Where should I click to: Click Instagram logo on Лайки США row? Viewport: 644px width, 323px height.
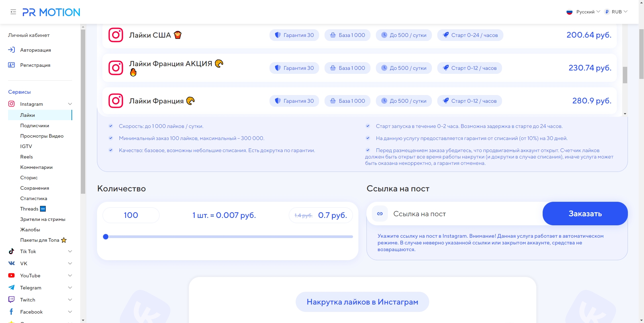coord(116,35)
